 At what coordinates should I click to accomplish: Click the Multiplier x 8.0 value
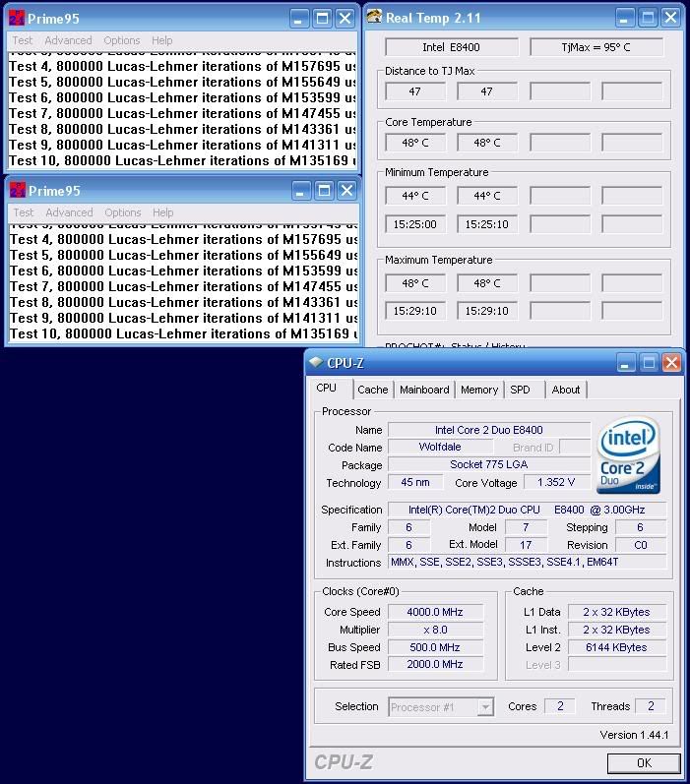click(435, 630)
